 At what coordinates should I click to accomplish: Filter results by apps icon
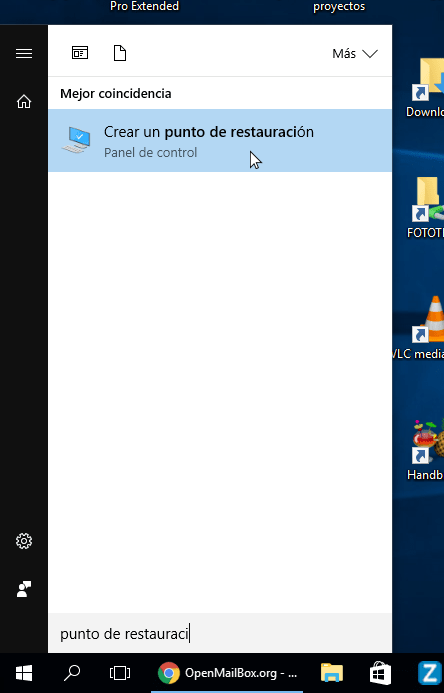pyautogui.click(x=80, y=53)
